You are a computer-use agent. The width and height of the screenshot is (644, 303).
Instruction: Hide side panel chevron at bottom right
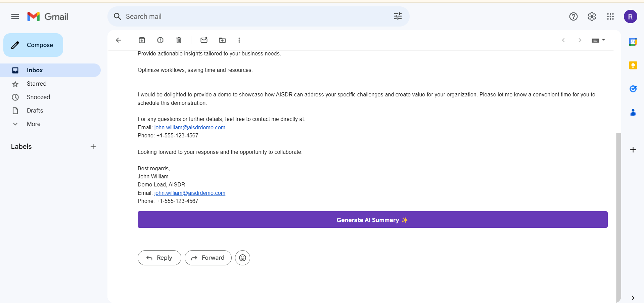click(x=633, y=298)
